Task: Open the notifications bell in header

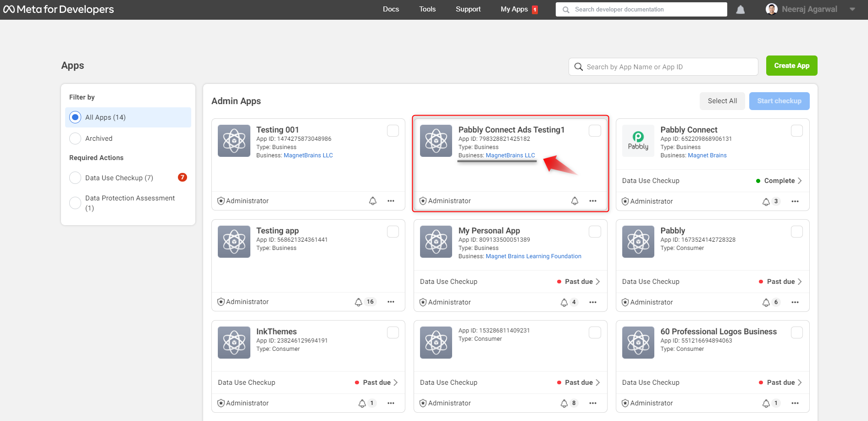Action: pyautogui.click(x=740, y=10)
